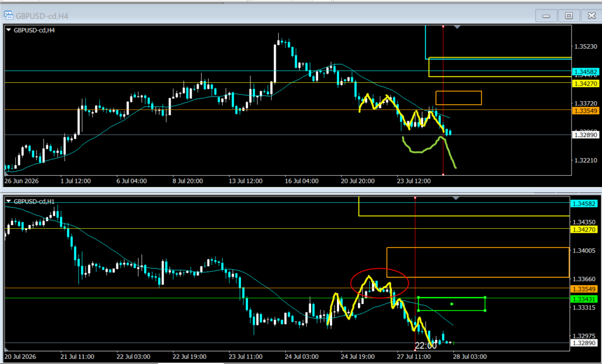Click the gray chart shift triangle atop the H4 chart
The image size is (602, 364).
point(457,27)
